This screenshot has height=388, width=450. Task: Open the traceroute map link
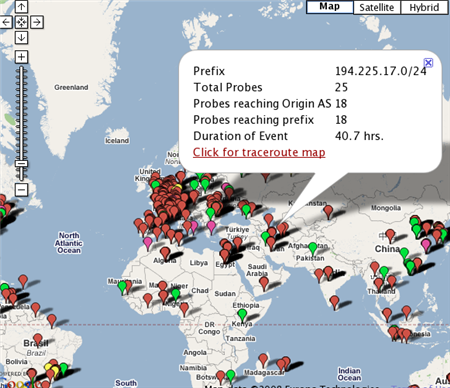pos(259,152)
